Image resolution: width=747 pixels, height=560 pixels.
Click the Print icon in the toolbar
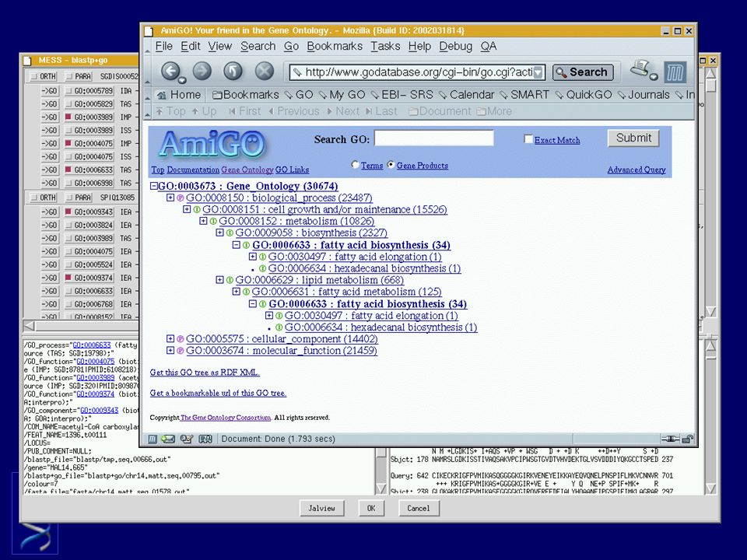(642, 71)
